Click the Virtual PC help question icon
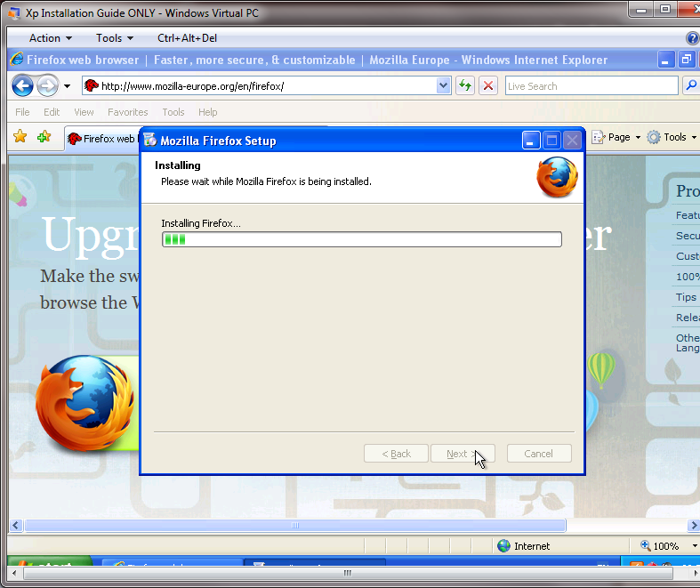 (692, 38)
